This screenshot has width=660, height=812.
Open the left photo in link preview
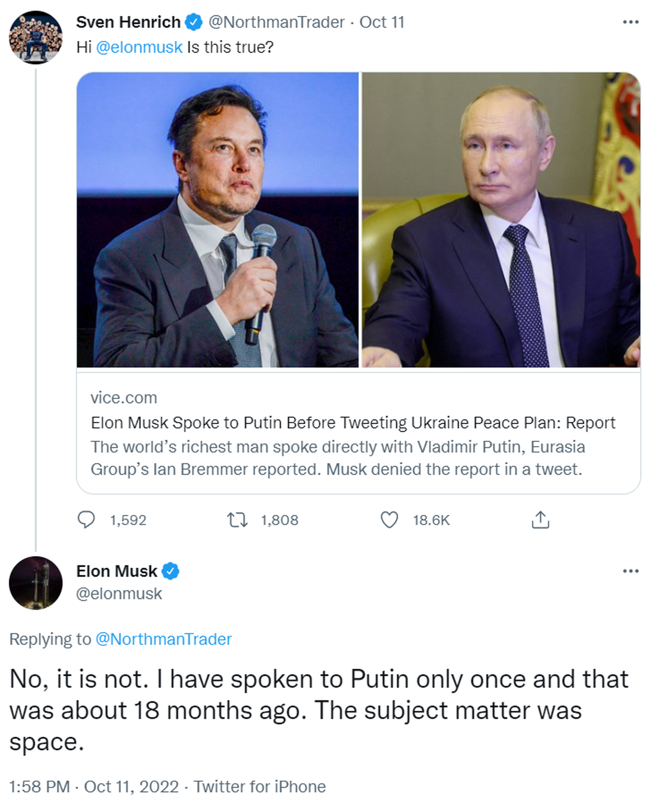point(218,220)
